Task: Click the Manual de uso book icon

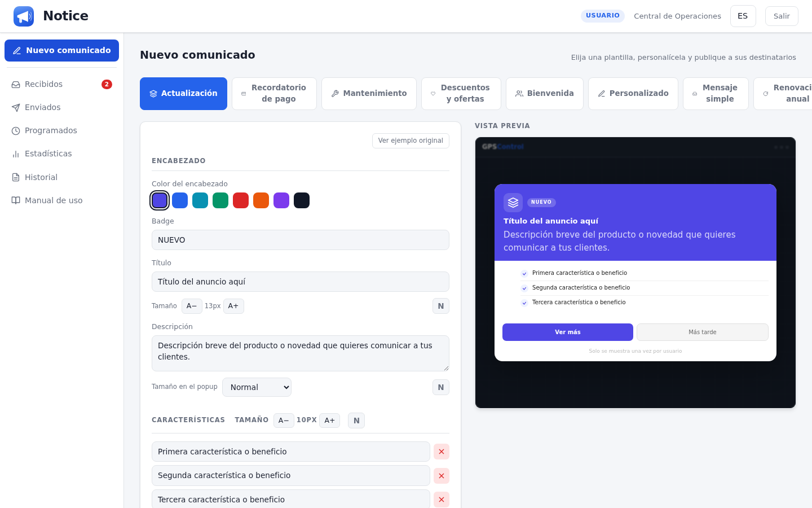Action: tap(16, 200)
